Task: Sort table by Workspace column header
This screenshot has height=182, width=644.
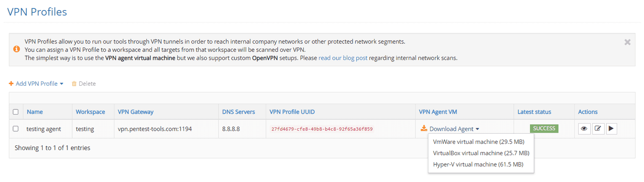Action: 90,112
